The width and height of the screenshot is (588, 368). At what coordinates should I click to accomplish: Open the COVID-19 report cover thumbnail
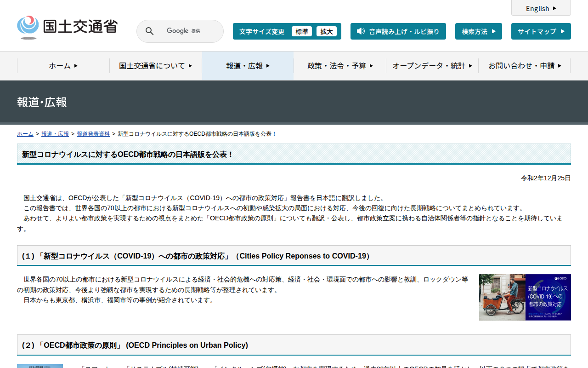pyautogui.click(x=525, y=297)
